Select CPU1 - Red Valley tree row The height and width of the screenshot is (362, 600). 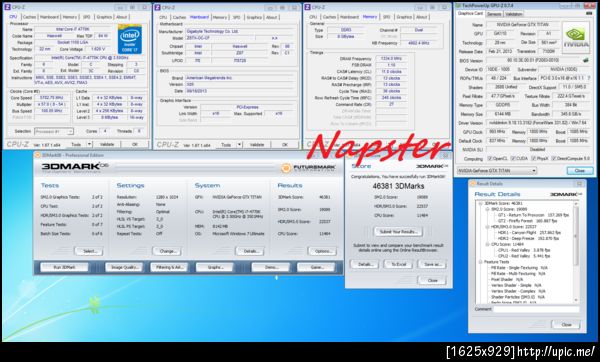524,250
